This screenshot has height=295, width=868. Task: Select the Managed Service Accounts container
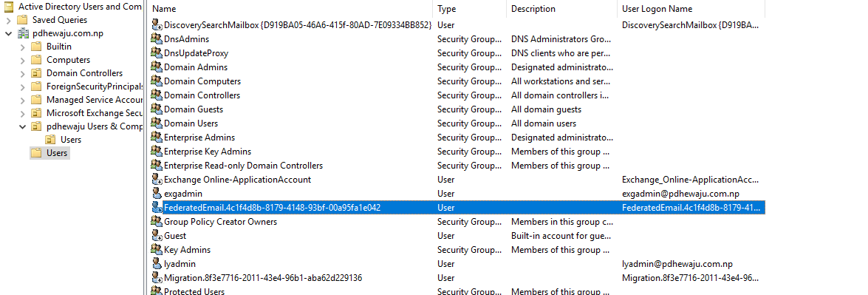(x=94, y=100)
